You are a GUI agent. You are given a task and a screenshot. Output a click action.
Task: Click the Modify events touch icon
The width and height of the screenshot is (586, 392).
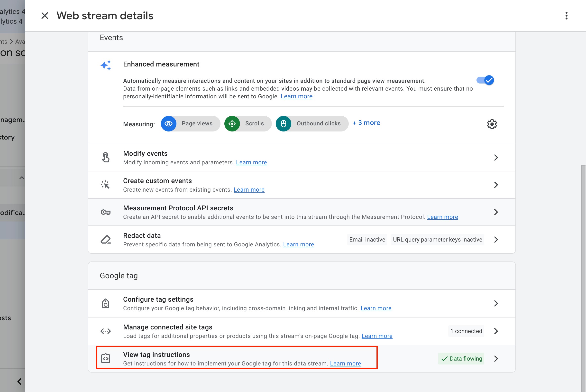coord(105,158)
